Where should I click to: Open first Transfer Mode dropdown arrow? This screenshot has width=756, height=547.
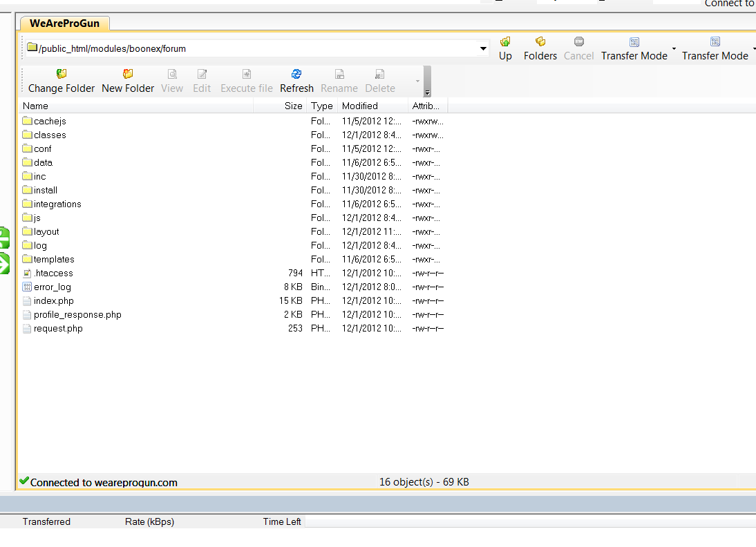tap(674, 49)
